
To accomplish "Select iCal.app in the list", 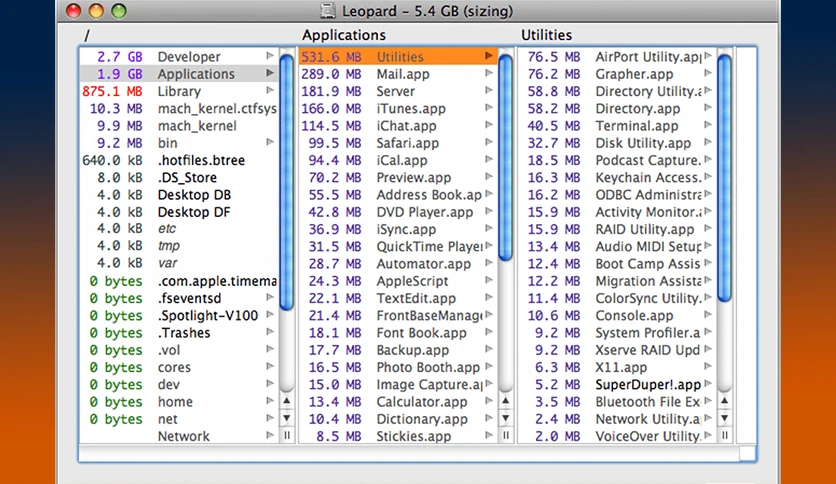I will tap(398, 160).
